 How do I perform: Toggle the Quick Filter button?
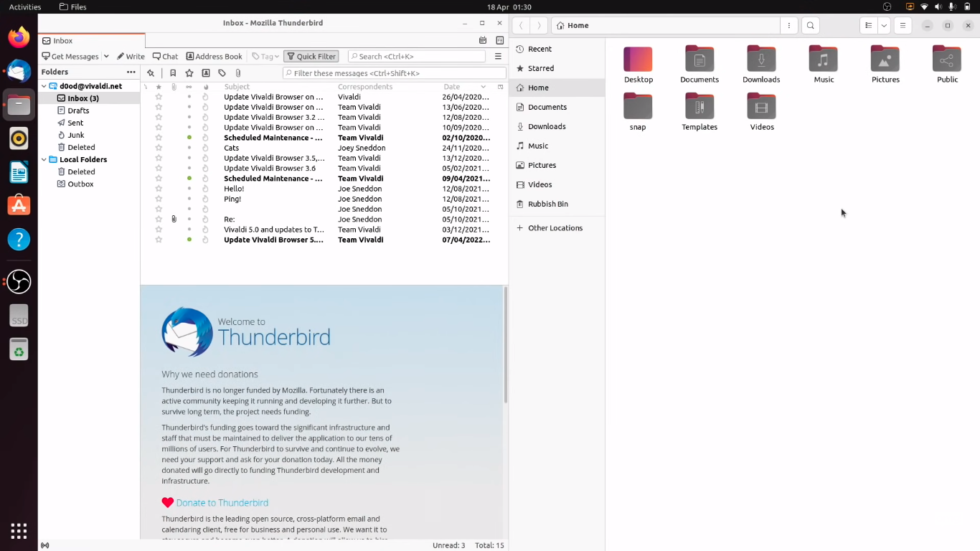point(311,57)
